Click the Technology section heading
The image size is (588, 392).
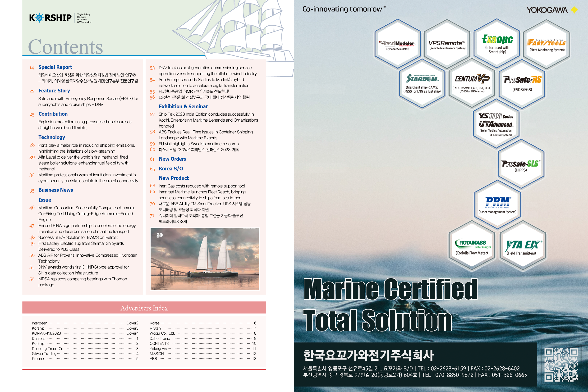pos(52,137)
